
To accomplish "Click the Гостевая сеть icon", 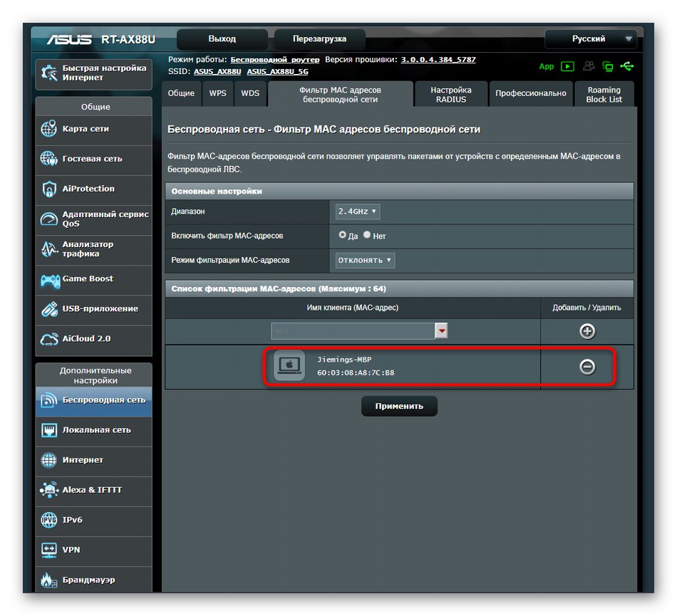I will click(48, 159).
